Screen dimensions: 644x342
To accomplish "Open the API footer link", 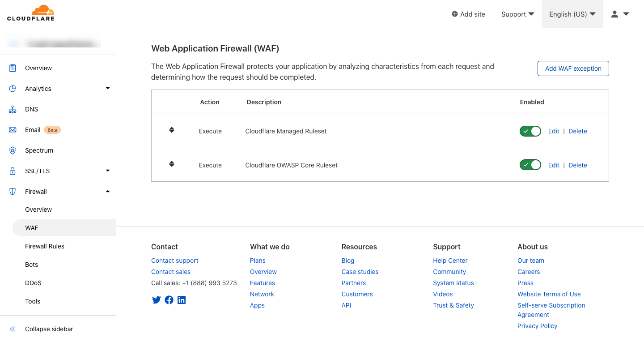I will point(346,305).
